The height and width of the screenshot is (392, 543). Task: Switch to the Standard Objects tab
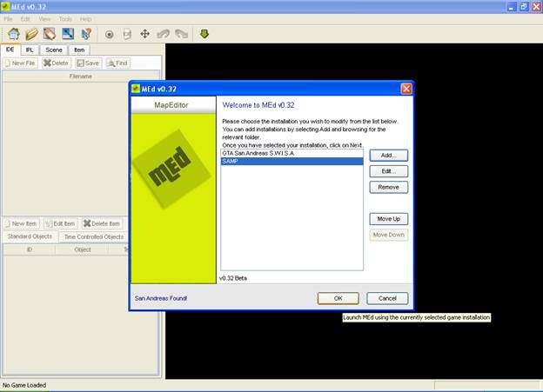click(x=30, y=236)
